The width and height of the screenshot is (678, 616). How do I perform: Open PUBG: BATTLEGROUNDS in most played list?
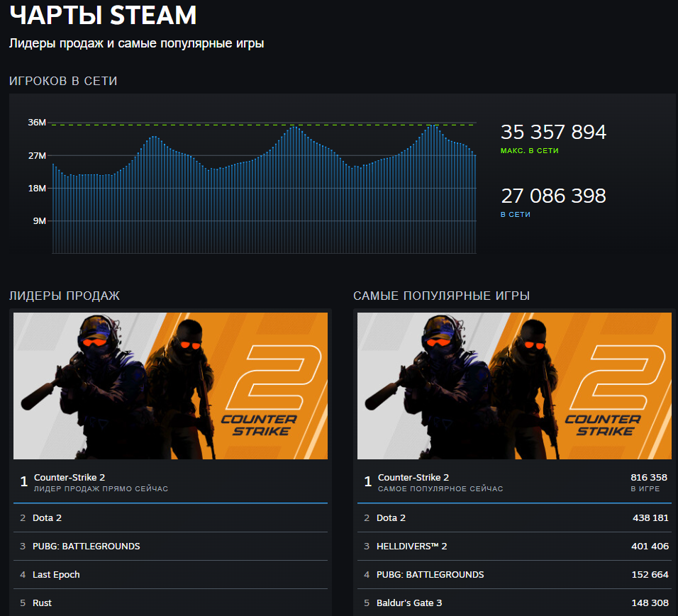click(x=514, y=574)
